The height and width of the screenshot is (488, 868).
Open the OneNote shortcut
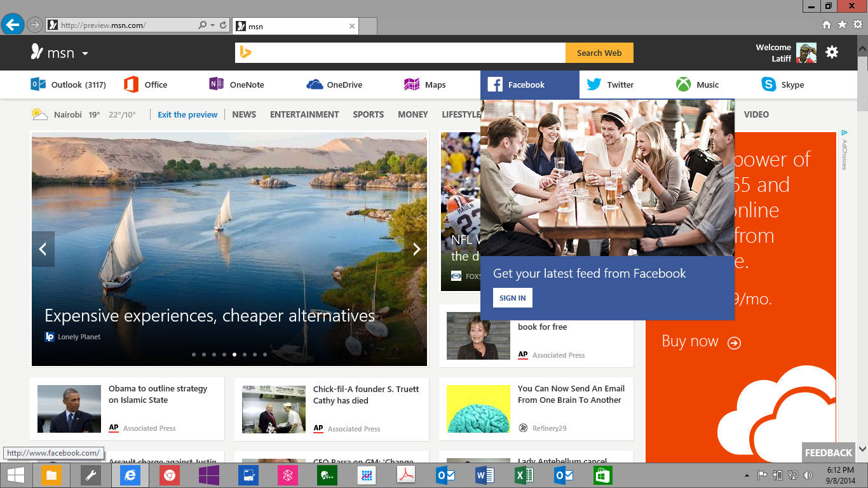236,85
